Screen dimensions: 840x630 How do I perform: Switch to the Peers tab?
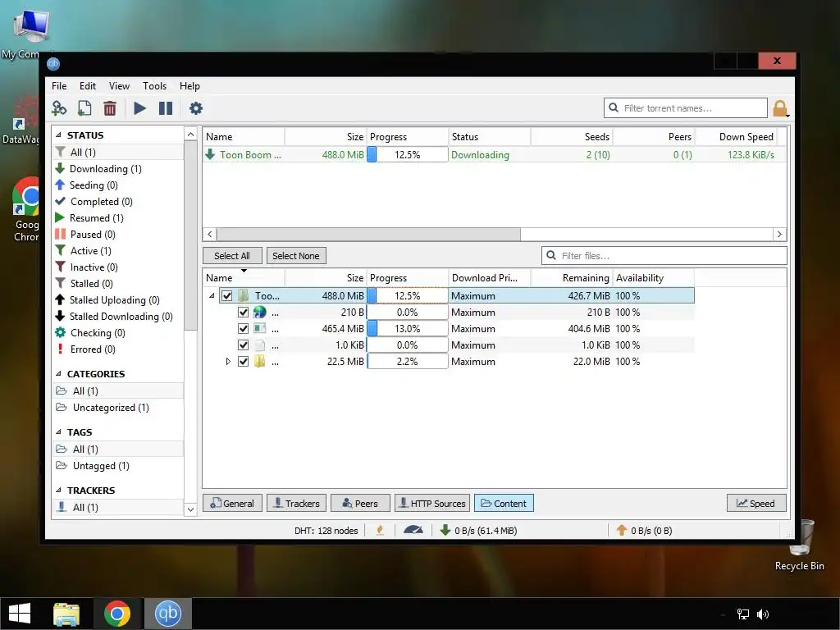361,503
